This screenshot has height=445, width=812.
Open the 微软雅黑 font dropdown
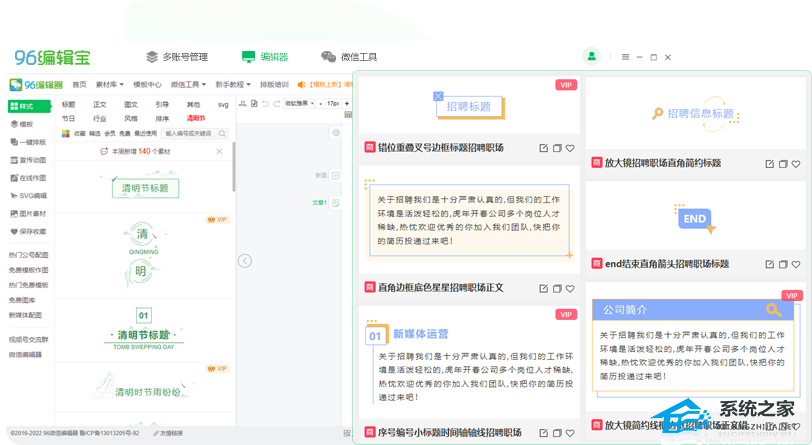(300, 104)
